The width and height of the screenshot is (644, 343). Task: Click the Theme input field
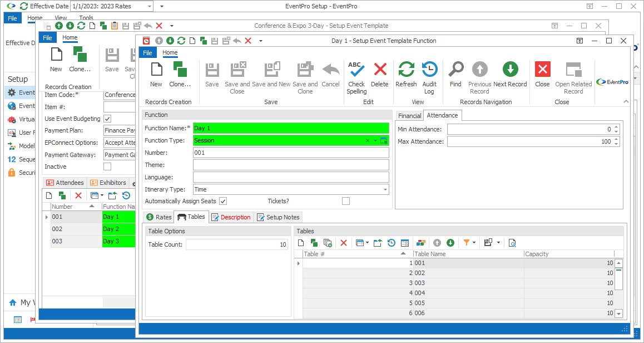[291, 165]
